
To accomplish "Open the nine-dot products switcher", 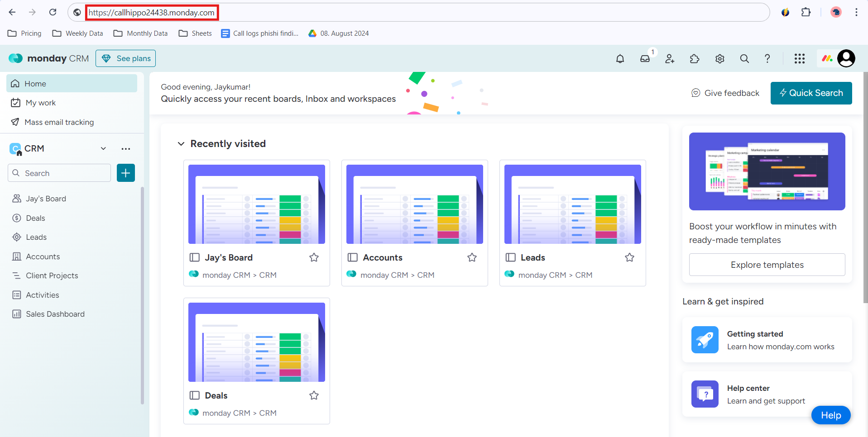I will [800, 59].
